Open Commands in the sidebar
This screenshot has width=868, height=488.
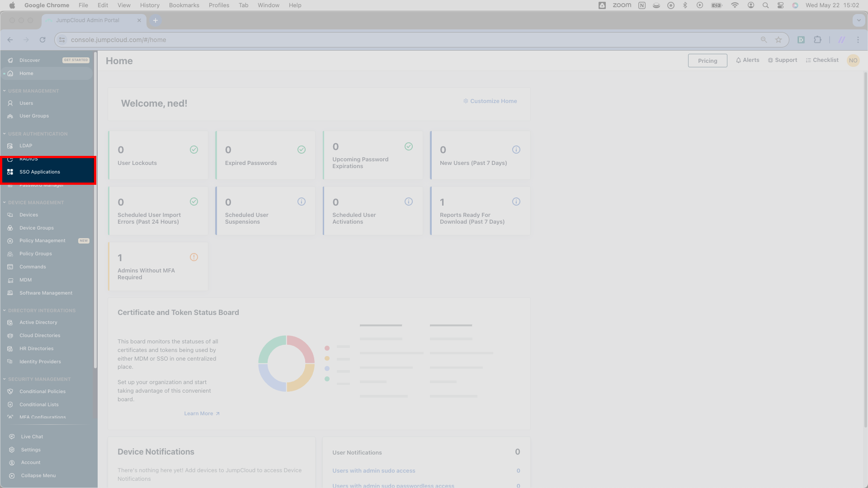point(33,267)
